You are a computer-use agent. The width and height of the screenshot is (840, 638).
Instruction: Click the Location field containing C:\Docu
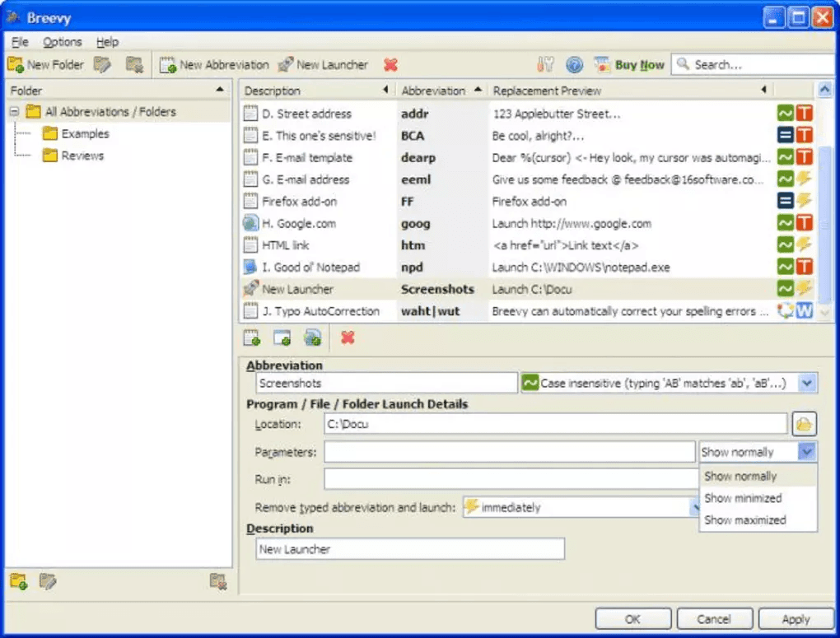tap(556, 424)
